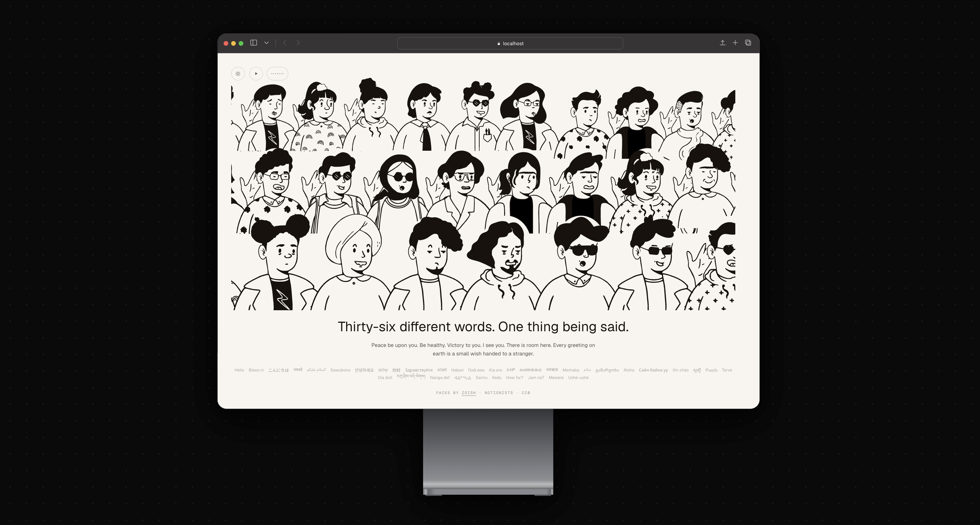Toggle the sun light/dark theme button
980x525 pixels.
(x=238, y=73)
